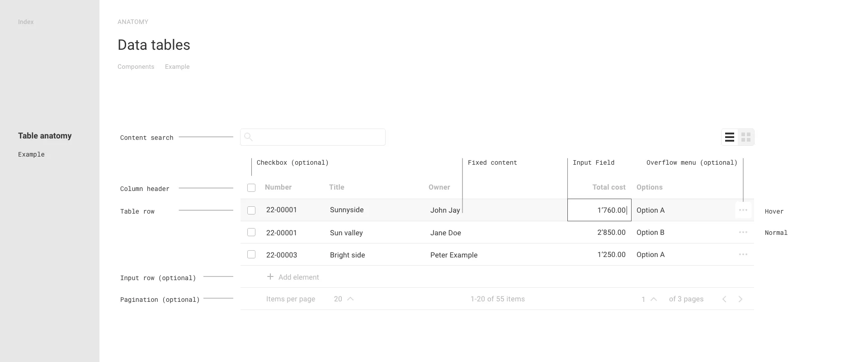The height and width of the screenshot is (362, 868).
Task: Check the Sunnyside row checkbox
Action: click(x=251, y=210)
